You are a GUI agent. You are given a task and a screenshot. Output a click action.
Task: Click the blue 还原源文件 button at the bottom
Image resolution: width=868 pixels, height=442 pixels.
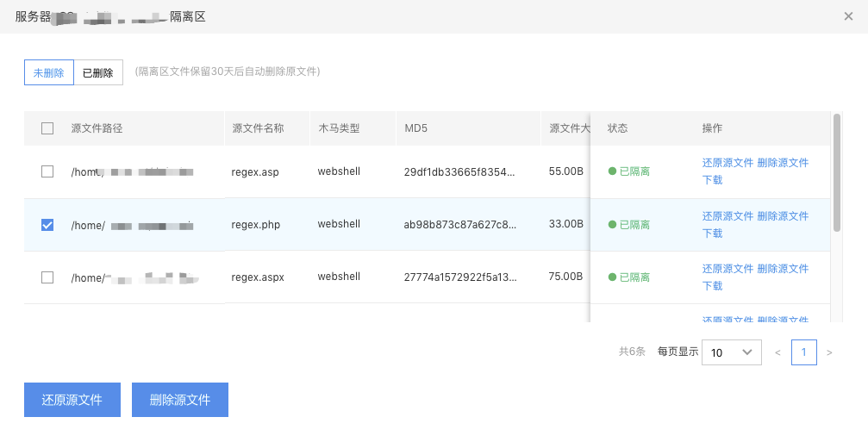click(72, 400)
